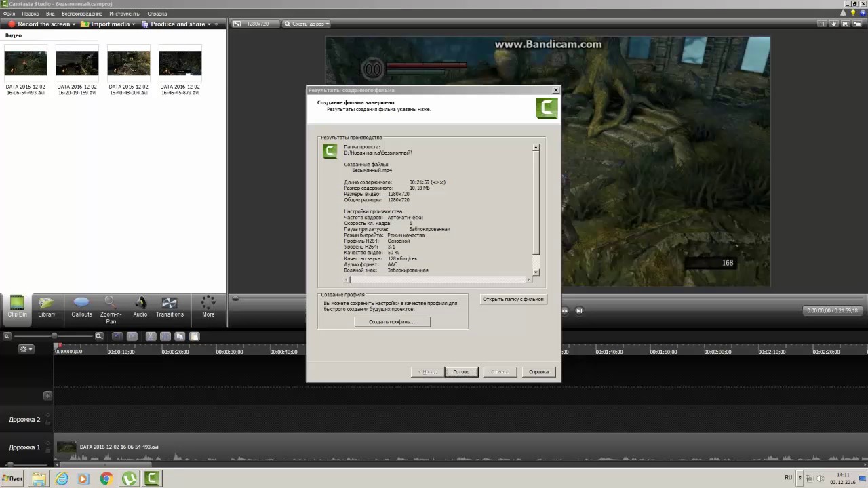
Task: Select clip DATA 2016-12-02 16-06-54-493.avi
Action: pyautogui.click(x=25, y=70)
